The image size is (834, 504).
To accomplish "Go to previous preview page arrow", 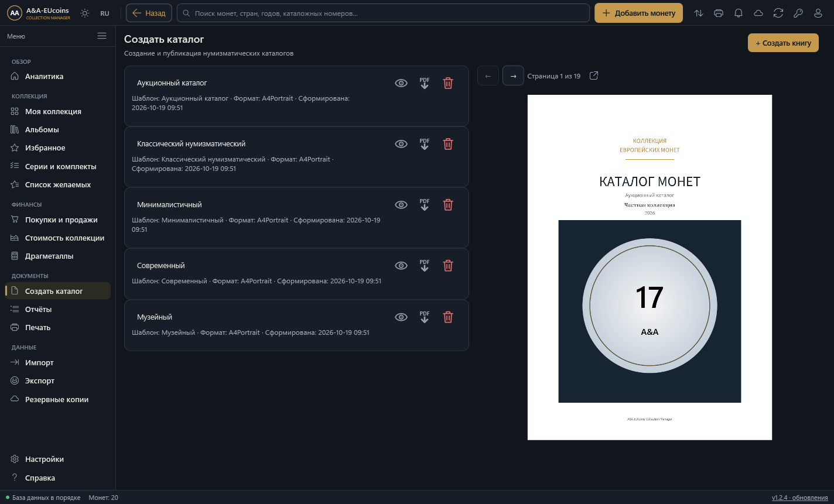I will pos(488,76).
